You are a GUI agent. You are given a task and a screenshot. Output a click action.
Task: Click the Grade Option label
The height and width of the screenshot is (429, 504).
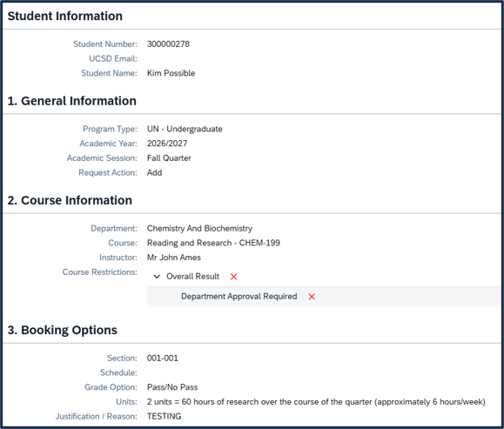[111, 387]
